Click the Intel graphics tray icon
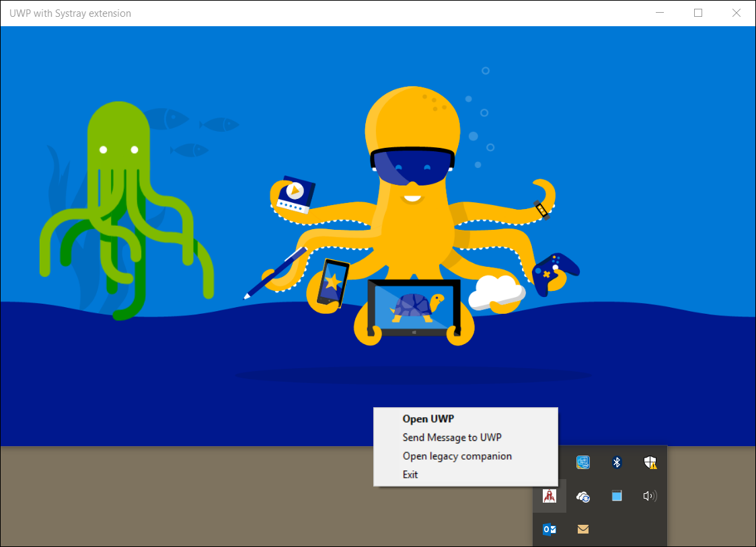756x547 pixels. (x=583, y=462)
